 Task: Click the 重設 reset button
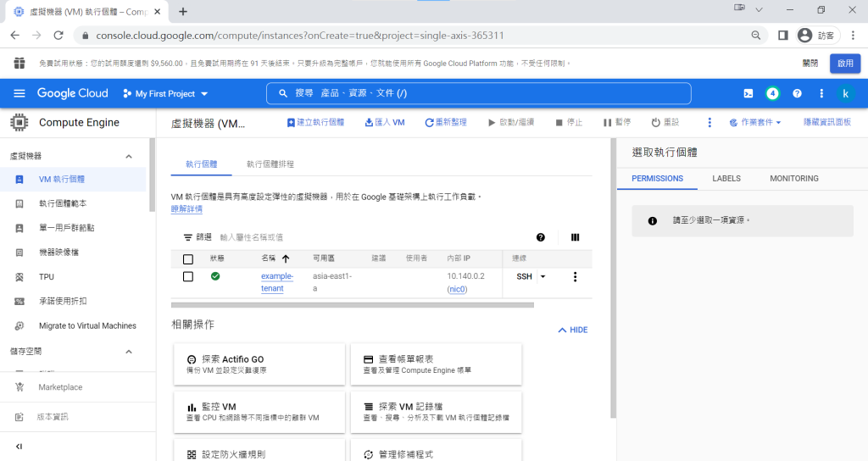coord(665,122)
